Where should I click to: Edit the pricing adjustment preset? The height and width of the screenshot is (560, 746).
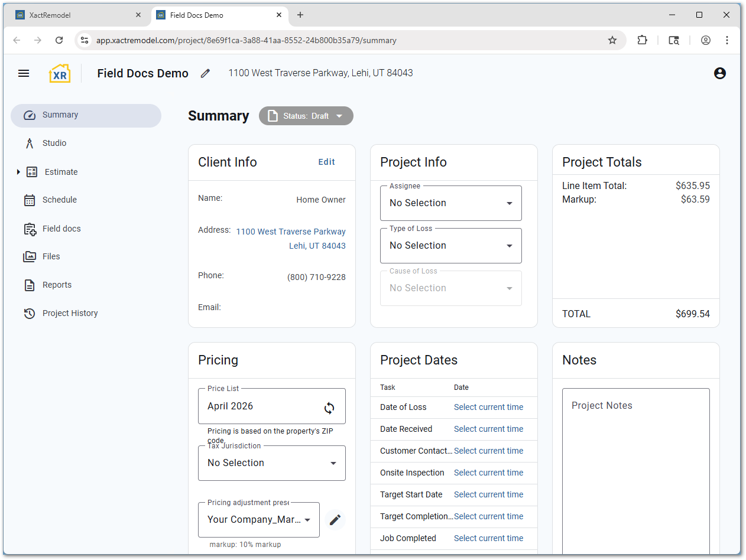pos(335,520)
